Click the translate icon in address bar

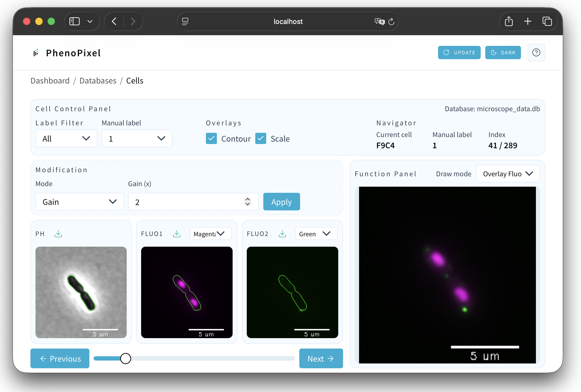tap(379, 21)
